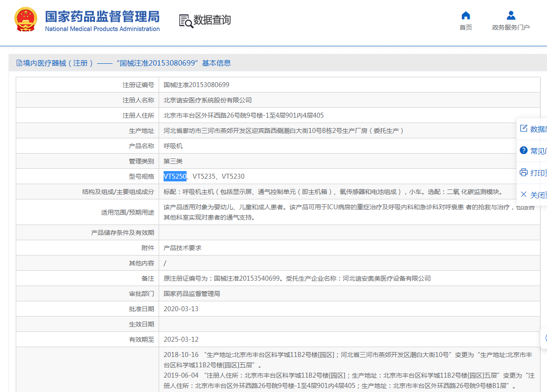547x392 pixels.
Task: Click the 注册人名称 label cell
Action: coord(88,100)
